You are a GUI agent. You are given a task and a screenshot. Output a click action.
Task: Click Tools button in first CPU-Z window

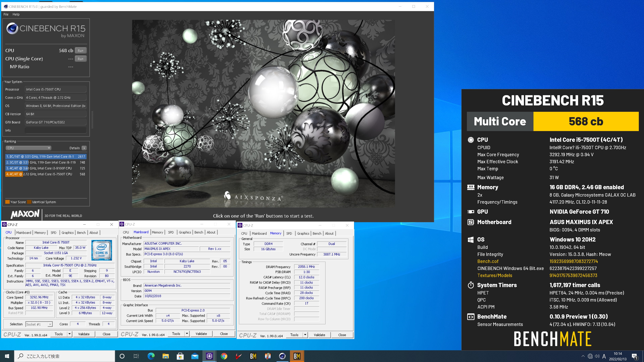pyautogui.click(x=59, y=334)
